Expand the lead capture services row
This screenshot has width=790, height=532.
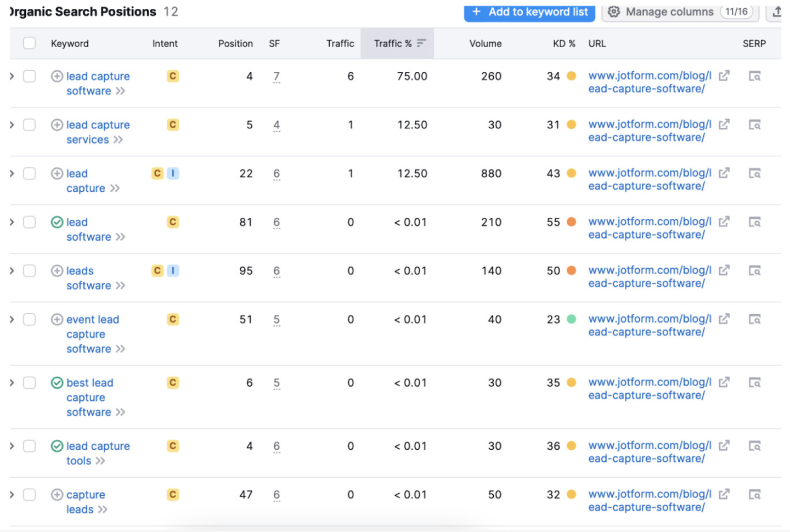12,125
